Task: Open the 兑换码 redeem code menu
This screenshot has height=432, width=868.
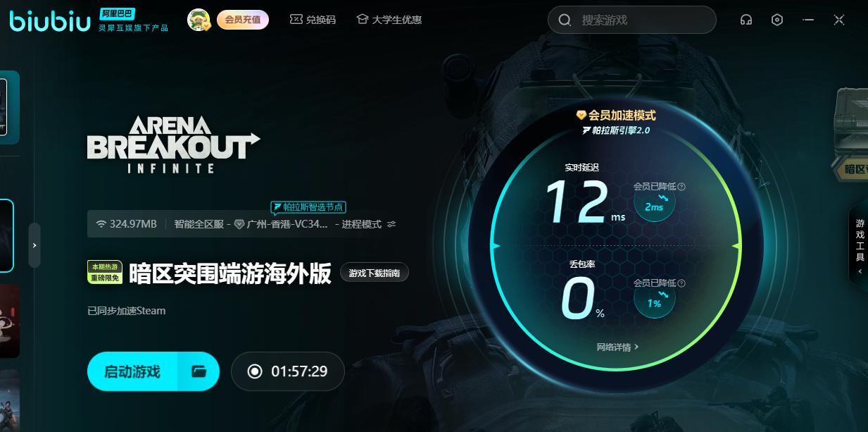Action: pyautogui.click(x=313, y=20)
